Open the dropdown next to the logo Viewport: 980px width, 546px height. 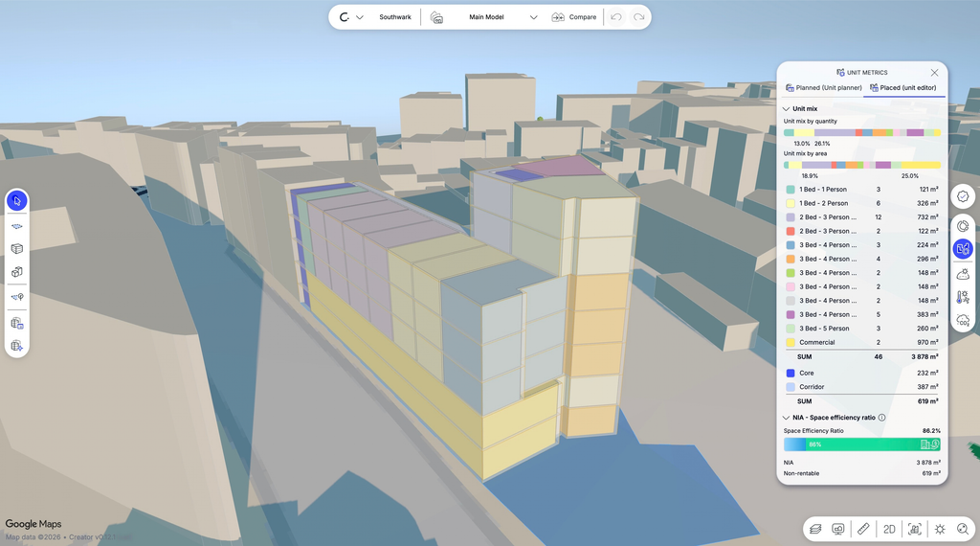tap(360, 17)
